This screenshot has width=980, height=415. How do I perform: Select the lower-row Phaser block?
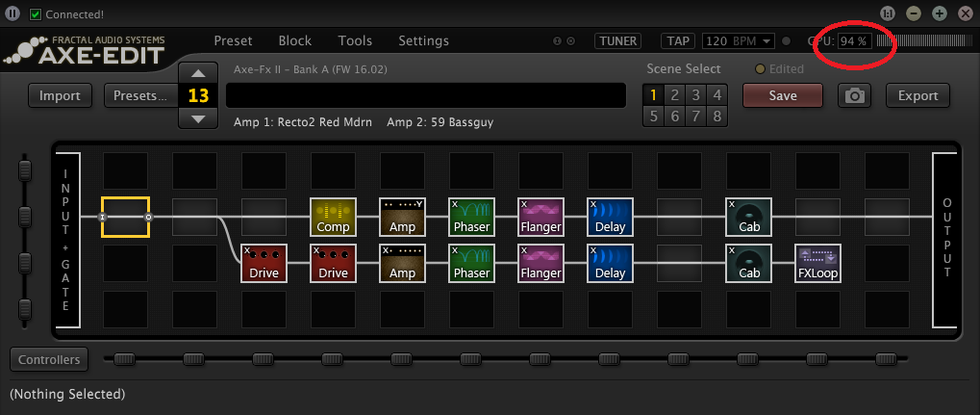[x=472, y=264]
